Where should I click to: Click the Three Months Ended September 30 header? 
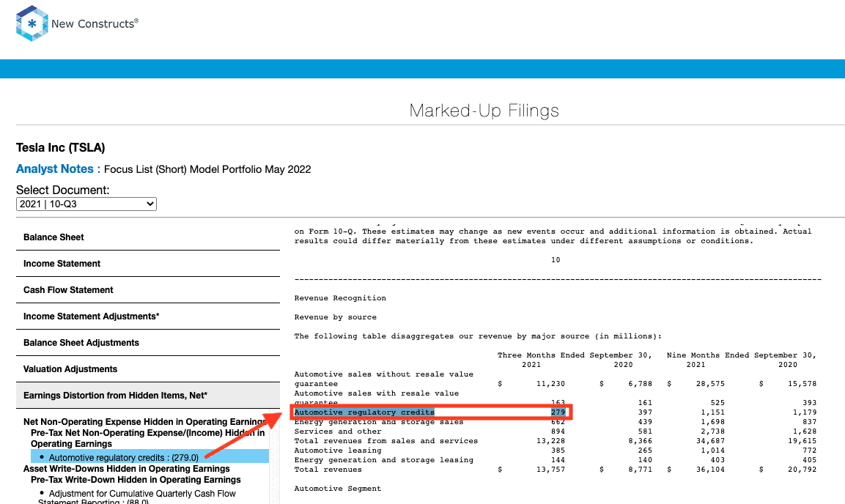pyautogui.click(x=575, y=355)
